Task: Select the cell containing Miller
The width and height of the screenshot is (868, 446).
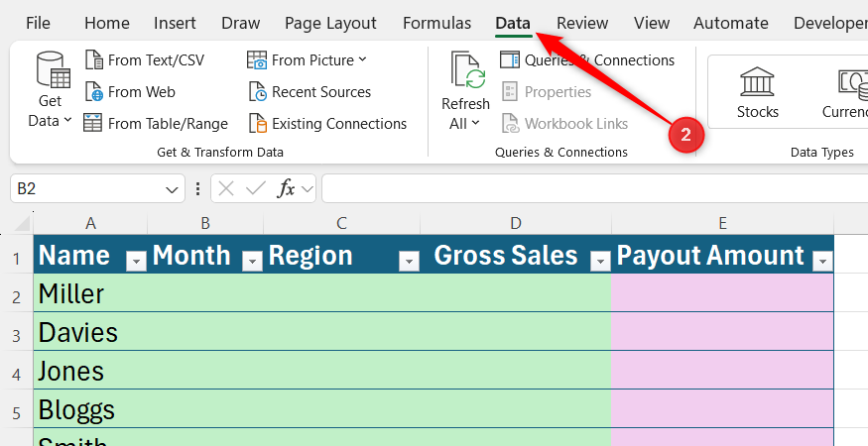Action: pyautogui.click(x=90, y=293)
